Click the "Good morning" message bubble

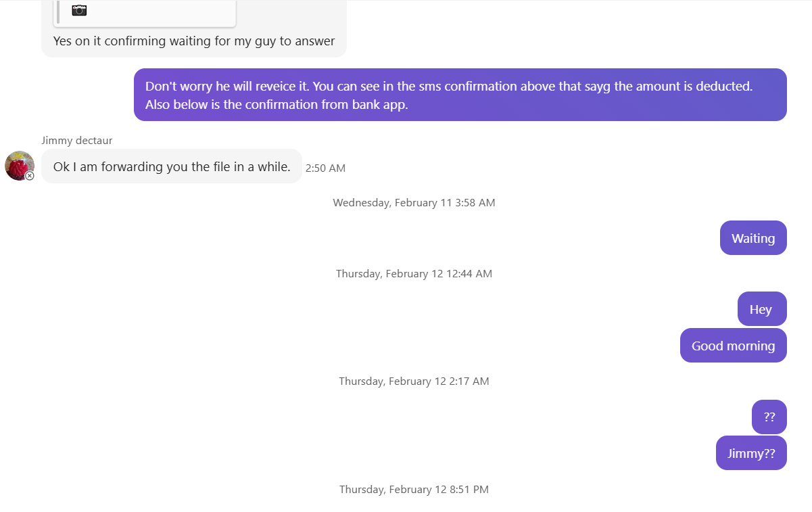point(733,346)
